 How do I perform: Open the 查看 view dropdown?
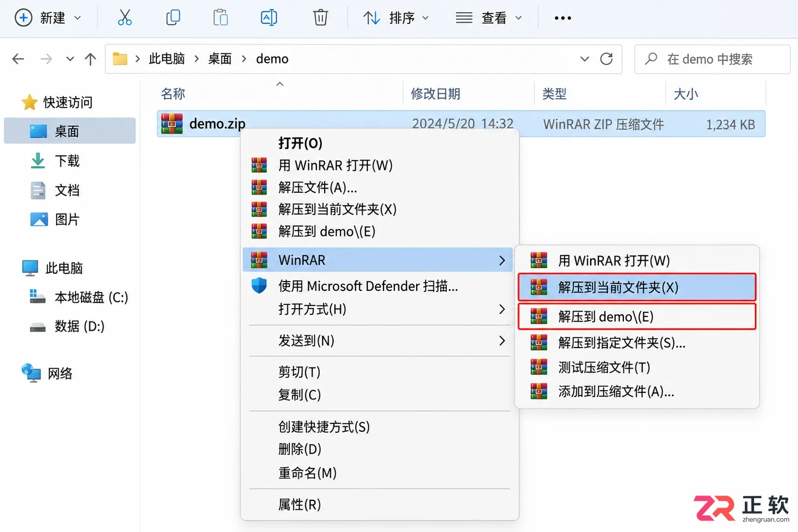489,18
